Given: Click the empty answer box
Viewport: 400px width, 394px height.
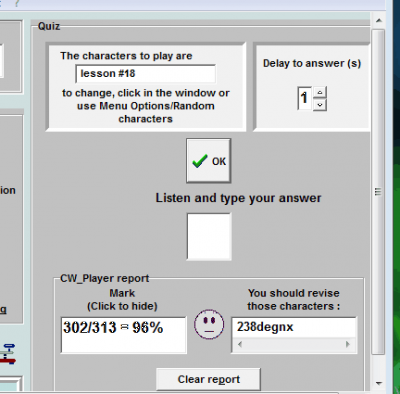Looking at the screenshot, I should click(209, 237).
